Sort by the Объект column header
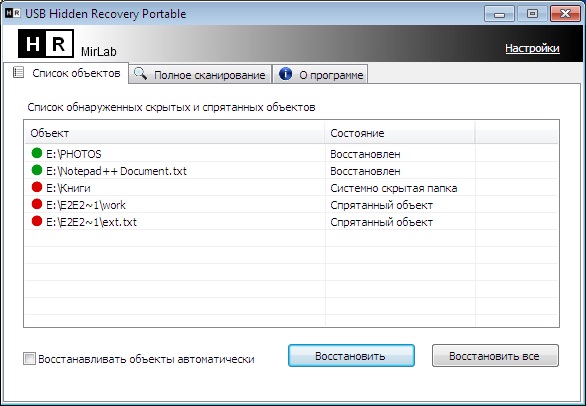Image resolution: width=586 pixels, height=406 pixels. pyautogui.click(x=175, y=133)
